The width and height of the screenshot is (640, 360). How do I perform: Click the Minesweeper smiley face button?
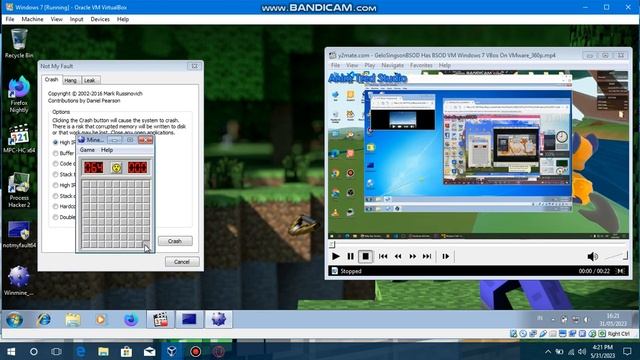pyautogui.click(x=116, y=167)
